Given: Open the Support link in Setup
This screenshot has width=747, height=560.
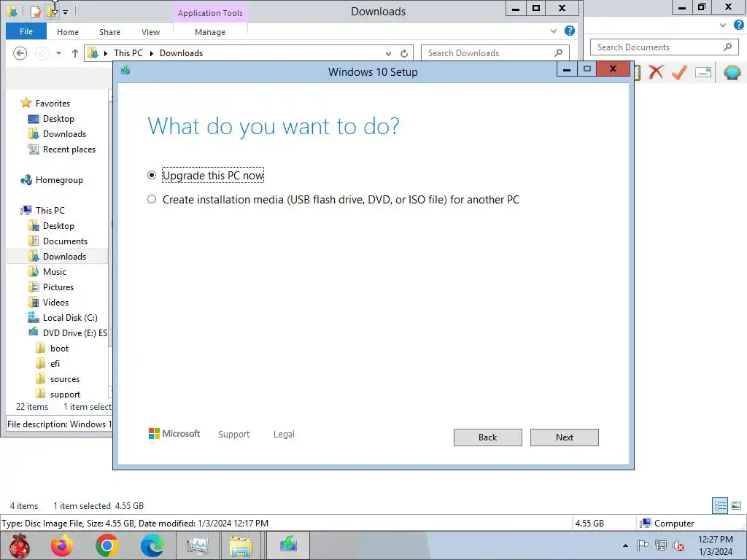Looking at the screenshot, I should tap(234, 434).
